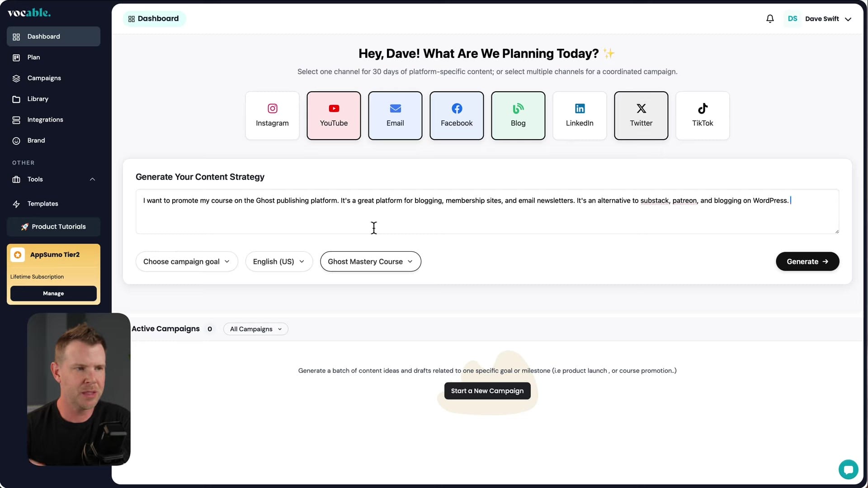This screenshot has height=488, width=868.
Task: Open Library in sidebar
Action: click(x=53, y=99)
